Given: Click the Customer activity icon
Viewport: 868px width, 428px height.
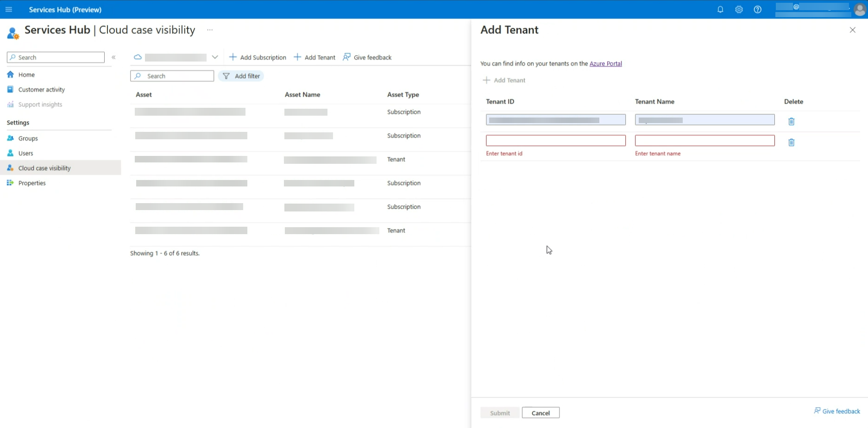Looking at the screenshot, I should click(x=10, y=89).
